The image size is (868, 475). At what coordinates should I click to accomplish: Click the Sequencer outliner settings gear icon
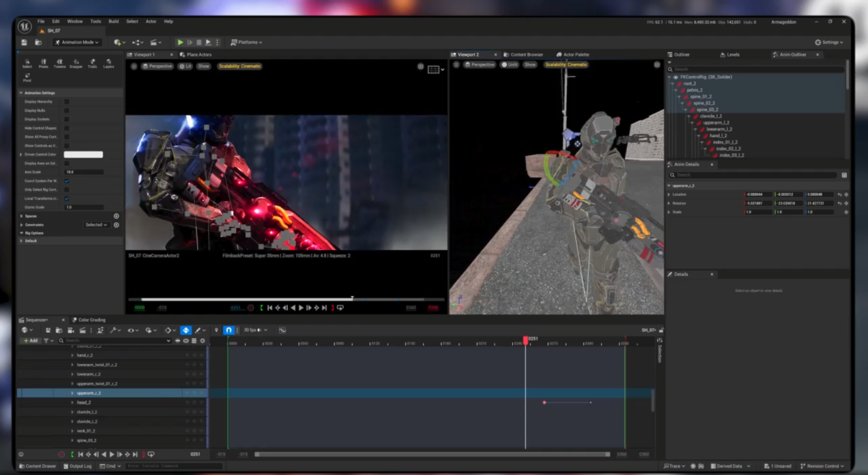pos(203,341)
